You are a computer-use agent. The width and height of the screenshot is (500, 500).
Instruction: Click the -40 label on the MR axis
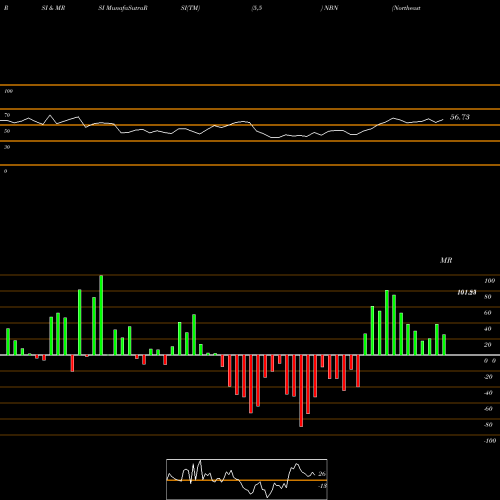tap(488, 393)
